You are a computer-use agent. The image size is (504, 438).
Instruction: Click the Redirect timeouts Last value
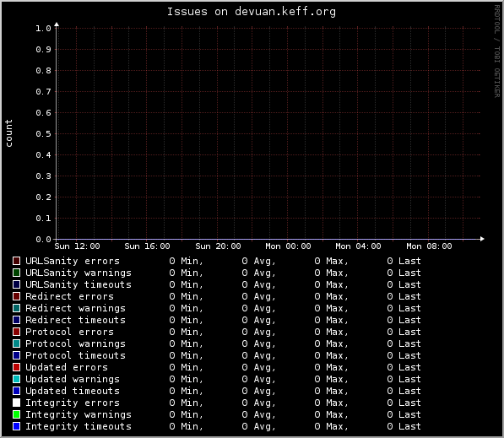click(404, 320)
